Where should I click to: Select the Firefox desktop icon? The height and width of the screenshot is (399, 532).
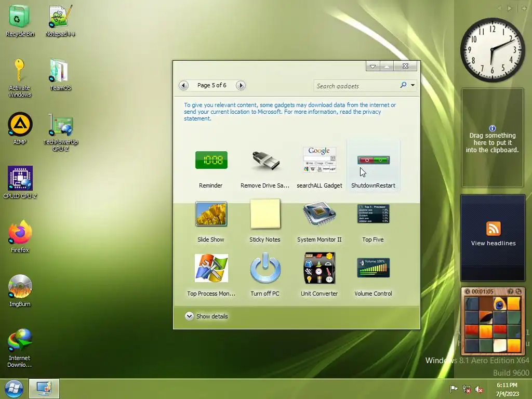[x=20, y=236]
